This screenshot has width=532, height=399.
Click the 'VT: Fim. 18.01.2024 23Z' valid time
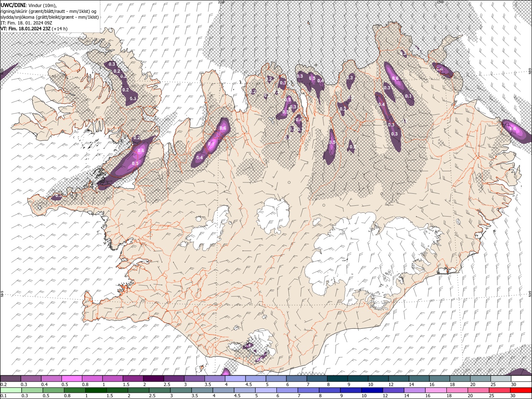click(25, 29)
